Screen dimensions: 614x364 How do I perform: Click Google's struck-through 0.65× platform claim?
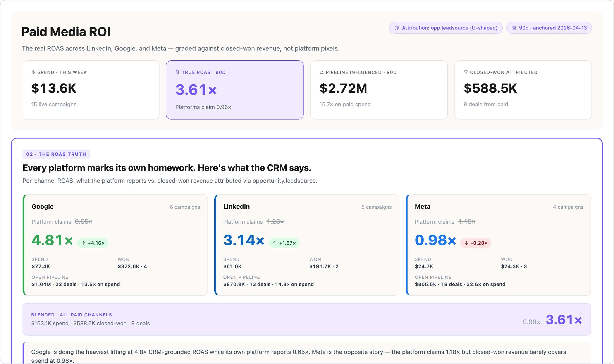(84, 222)
